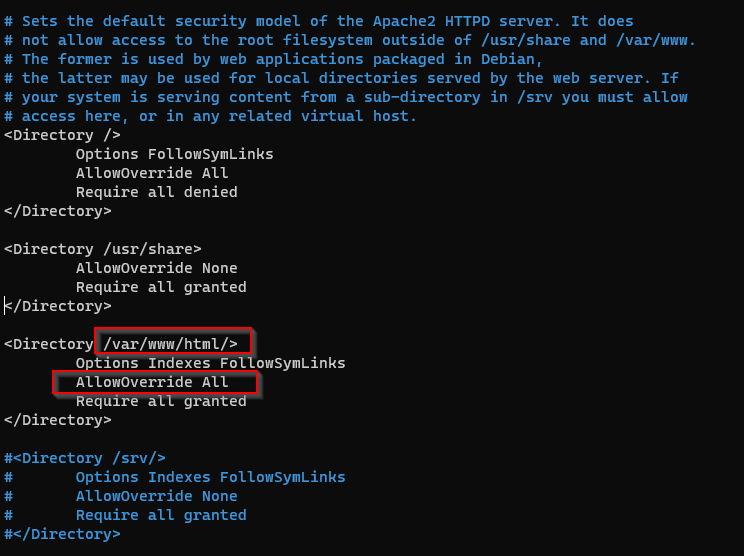
Task: Click the AllowOverride None line under /usr/share
Action: (157, 268)
